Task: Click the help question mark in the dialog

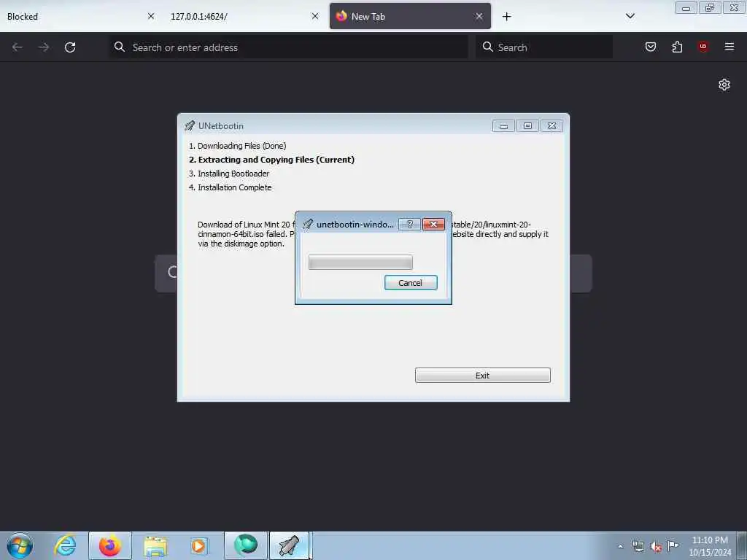Action: 409,225
